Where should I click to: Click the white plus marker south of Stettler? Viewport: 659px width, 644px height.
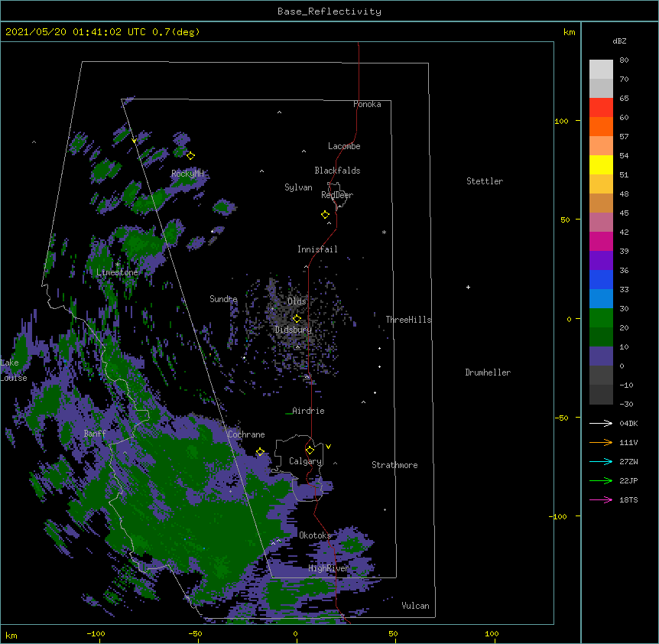tap(468, 287)
